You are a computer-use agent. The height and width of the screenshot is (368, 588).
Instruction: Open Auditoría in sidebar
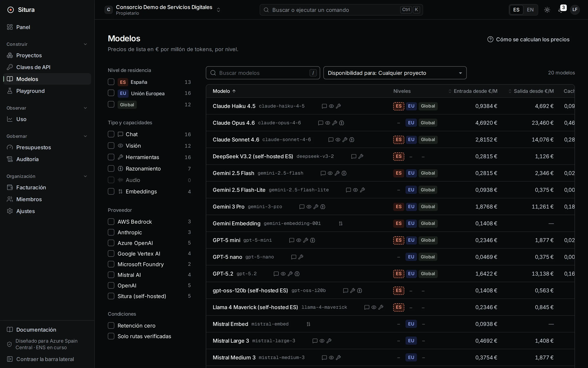[47, 159]
